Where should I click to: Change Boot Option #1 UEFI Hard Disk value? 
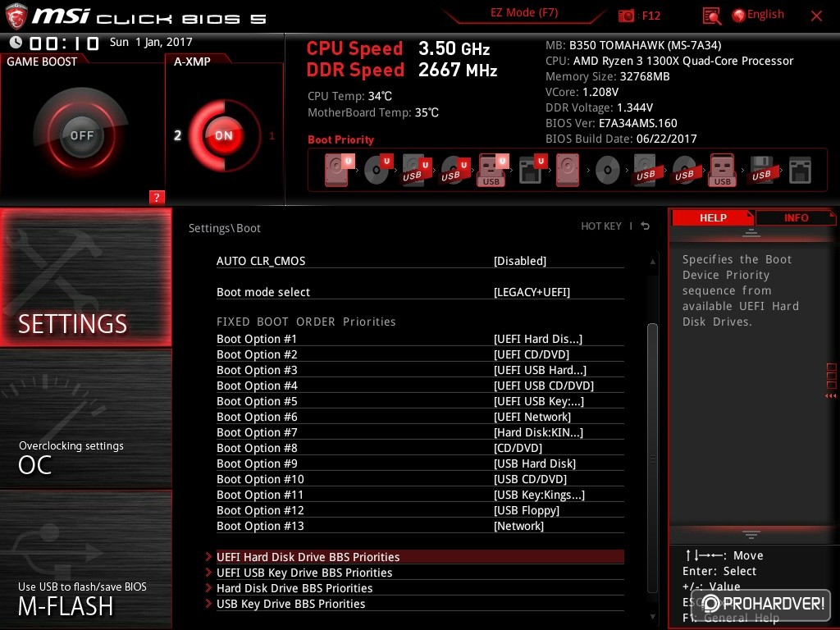pyautogui.click(x=537, y=339)
